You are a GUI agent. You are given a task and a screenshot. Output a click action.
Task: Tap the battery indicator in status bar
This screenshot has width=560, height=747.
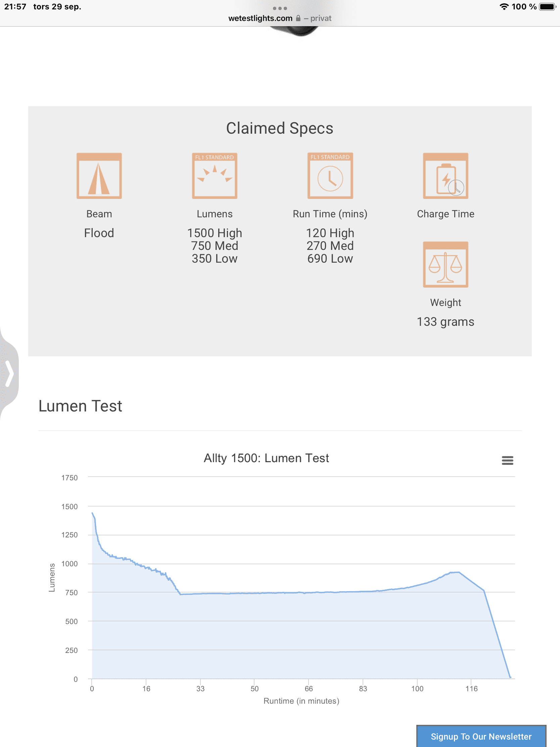[548, 7]
